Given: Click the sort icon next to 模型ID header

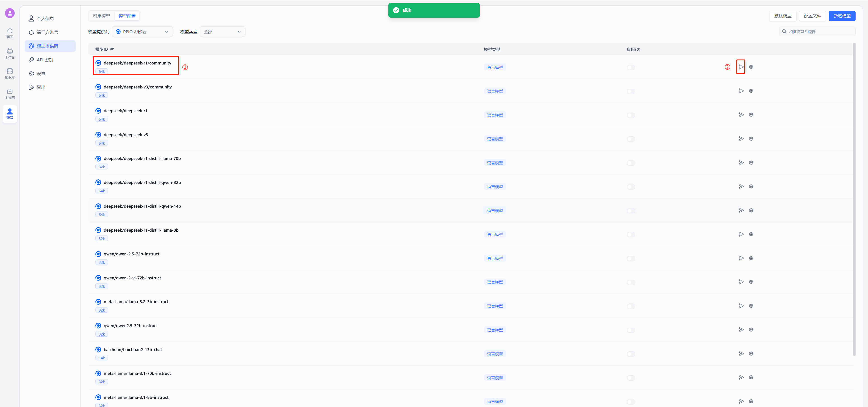Looking at the screenshot, I should 112,49.
